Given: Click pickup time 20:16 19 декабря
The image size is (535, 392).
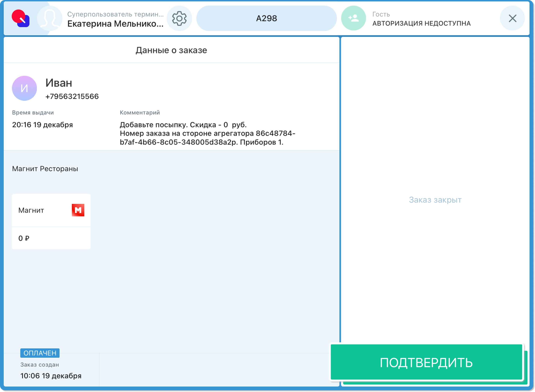Looking at the screenshot, I should click(x=43, y=125).
